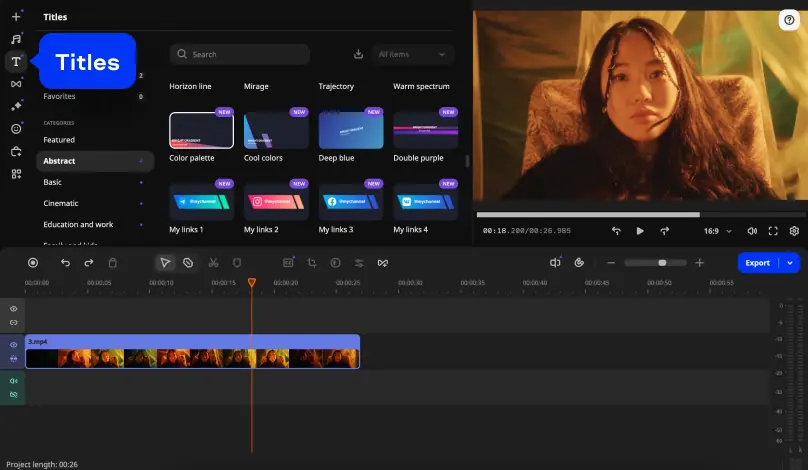Select the Titles T sidebar icon
808x470 pixels.
(x=16, y=62)
